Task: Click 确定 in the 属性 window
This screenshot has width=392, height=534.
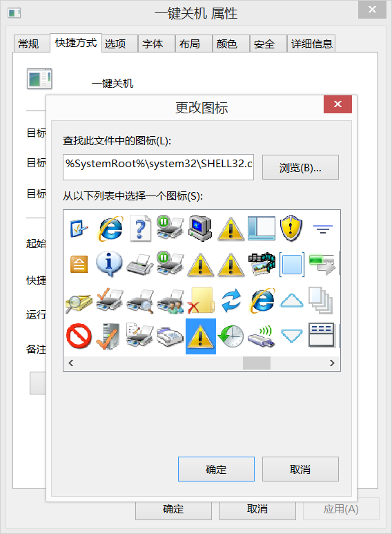Action: 173,510
